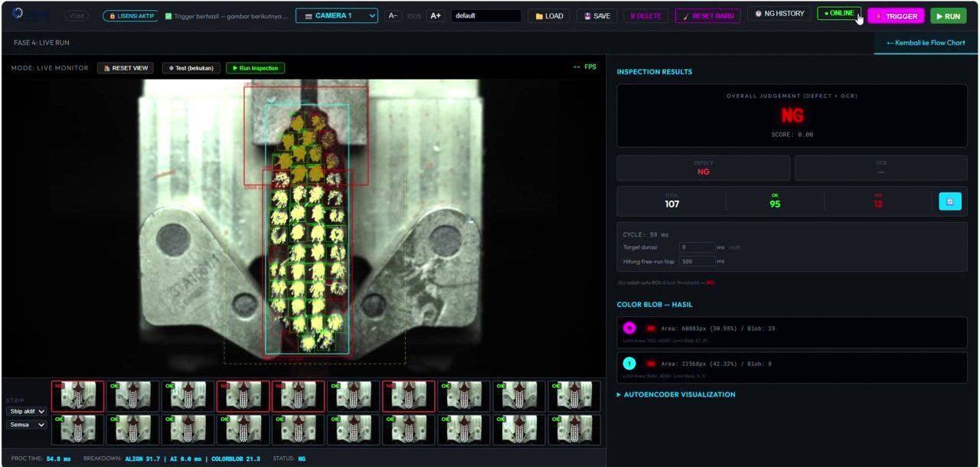Open NG HISTORY
980x467 pixels.
[779, 14]
